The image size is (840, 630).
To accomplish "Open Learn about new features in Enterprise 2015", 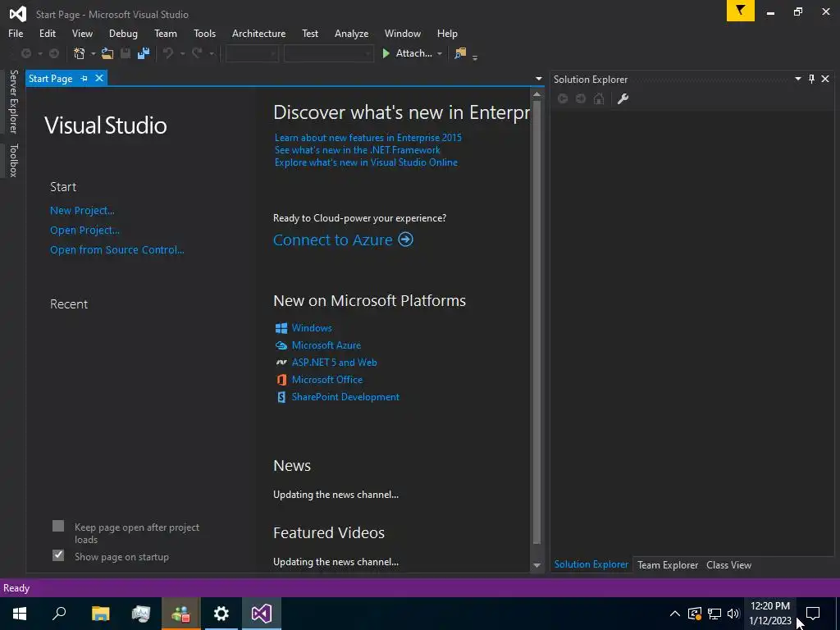I will (368, 138).
